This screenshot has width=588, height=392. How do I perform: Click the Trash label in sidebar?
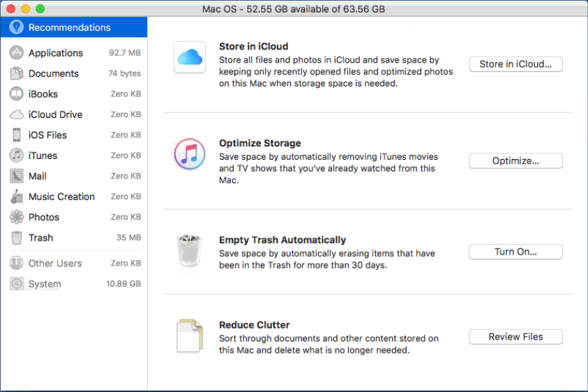pos(41,238)
